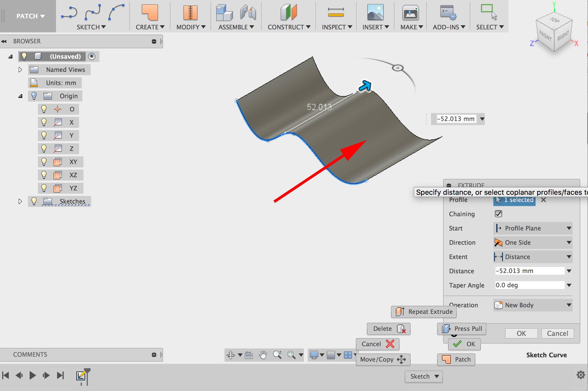Click the Zoom magnifier icon

(277, 355)
